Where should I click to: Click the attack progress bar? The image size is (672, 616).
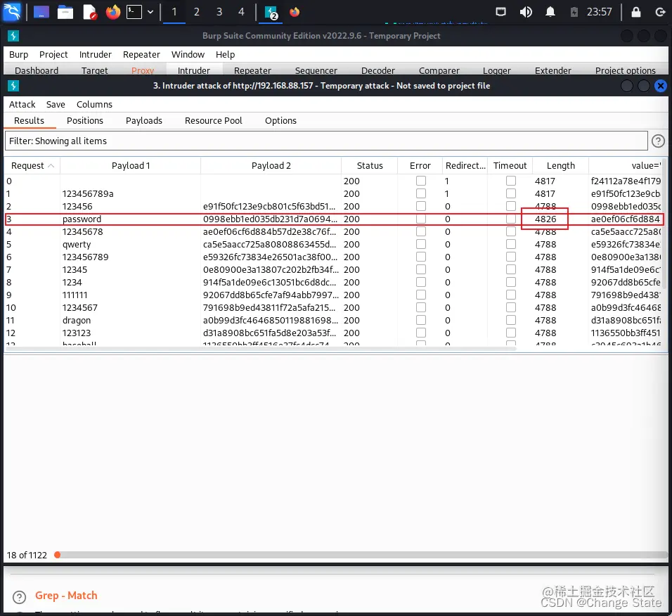[360, 555]
